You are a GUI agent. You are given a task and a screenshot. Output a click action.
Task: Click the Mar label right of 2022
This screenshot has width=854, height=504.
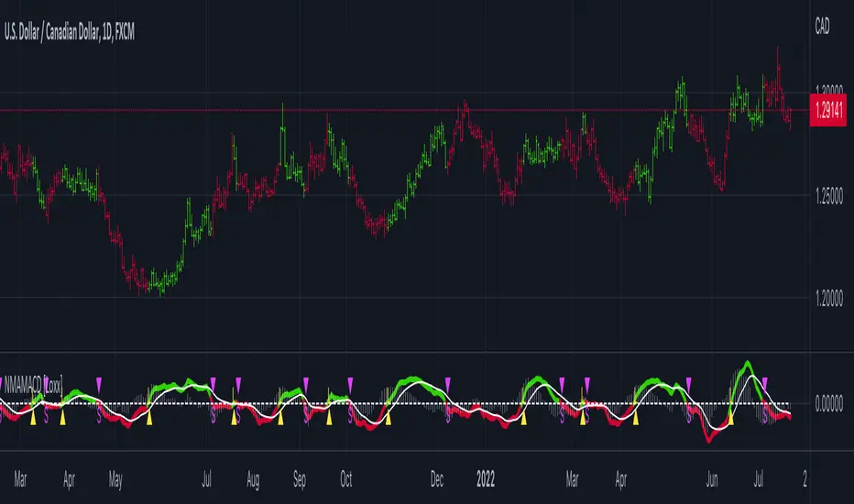coord(572,479)
